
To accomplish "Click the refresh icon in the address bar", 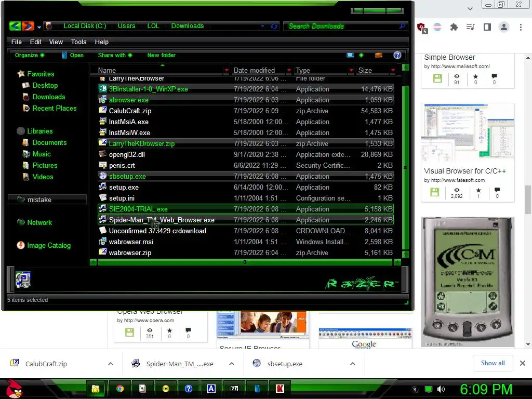I will pos(274,26).
